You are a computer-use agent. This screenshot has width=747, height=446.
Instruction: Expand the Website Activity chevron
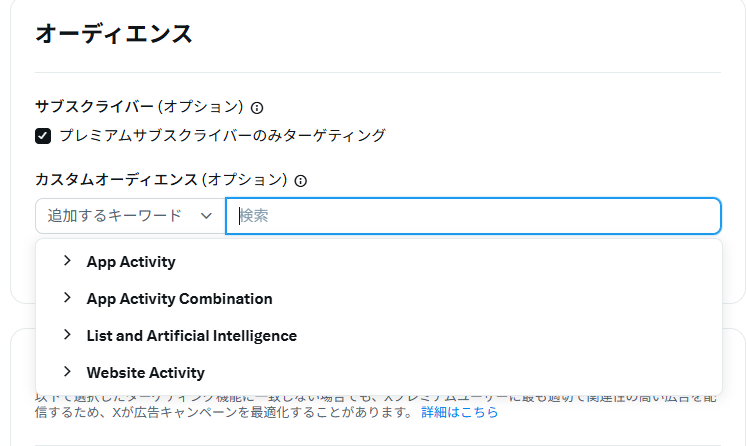tap(67, 372)
